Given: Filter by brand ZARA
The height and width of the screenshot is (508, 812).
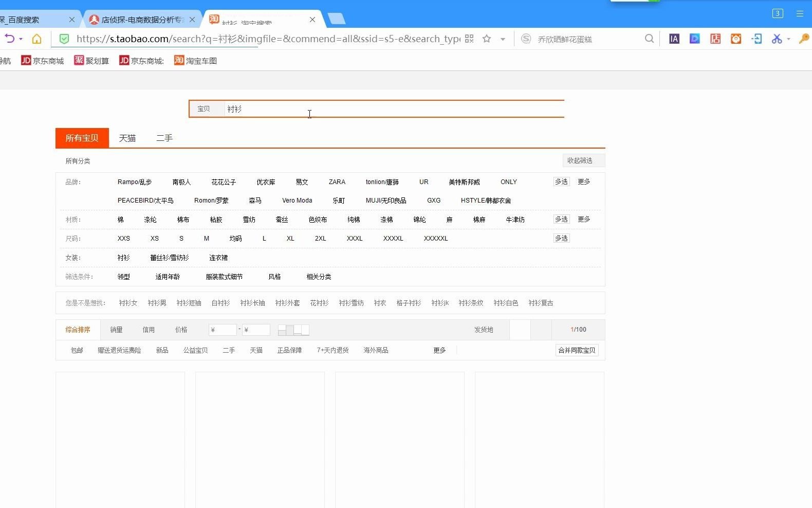Looking at the screenshot, I should coord(337,182).
